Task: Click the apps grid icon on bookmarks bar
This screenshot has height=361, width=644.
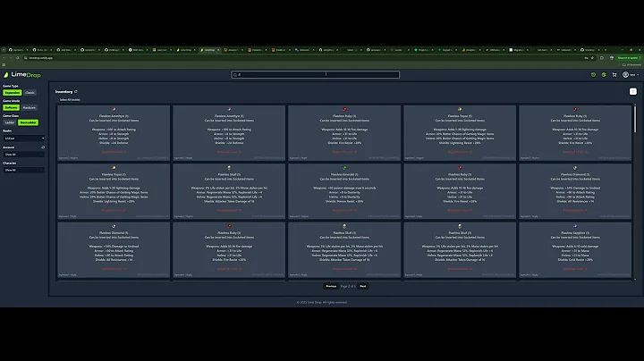Action: tap(4, 65)
